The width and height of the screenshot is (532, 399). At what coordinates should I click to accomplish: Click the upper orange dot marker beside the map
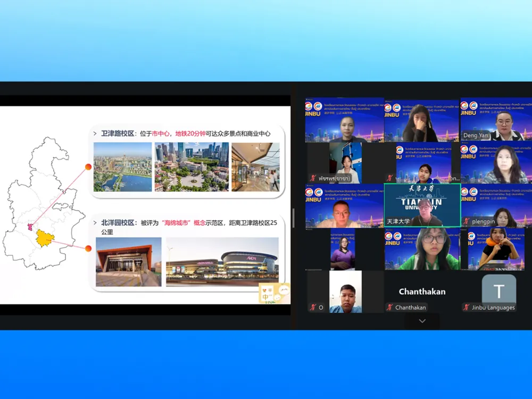[x=88, y=167]
